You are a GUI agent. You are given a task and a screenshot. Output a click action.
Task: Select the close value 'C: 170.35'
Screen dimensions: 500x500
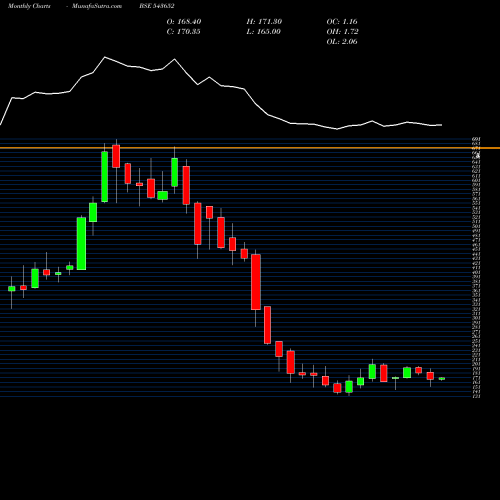click(x=184, y=32)
